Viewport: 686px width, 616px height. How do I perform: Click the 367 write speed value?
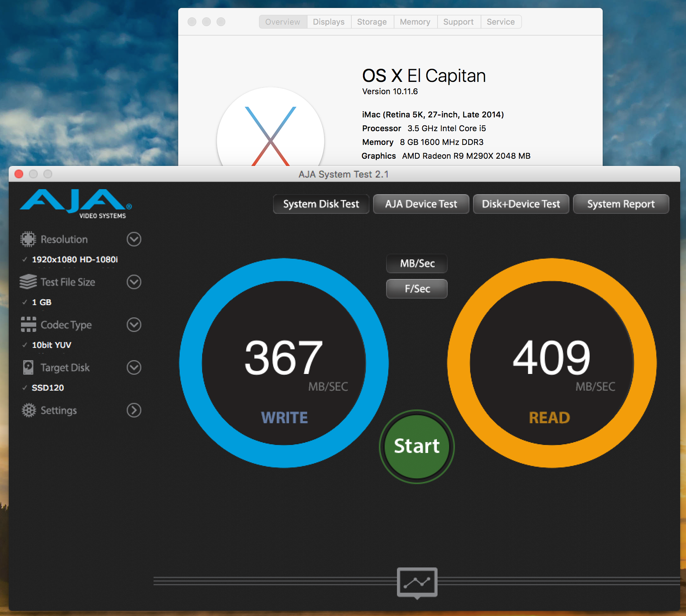click(284, 357)
